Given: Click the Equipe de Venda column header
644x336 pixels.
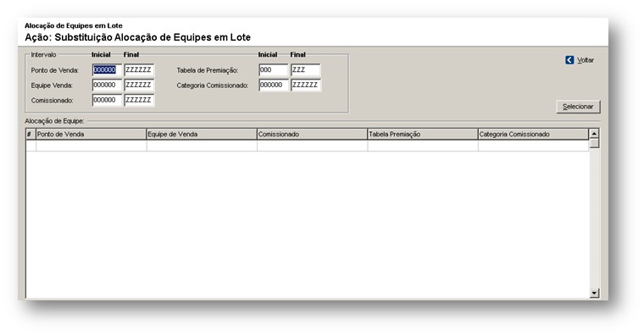Looking at the screenshot, I should point(202,135).
